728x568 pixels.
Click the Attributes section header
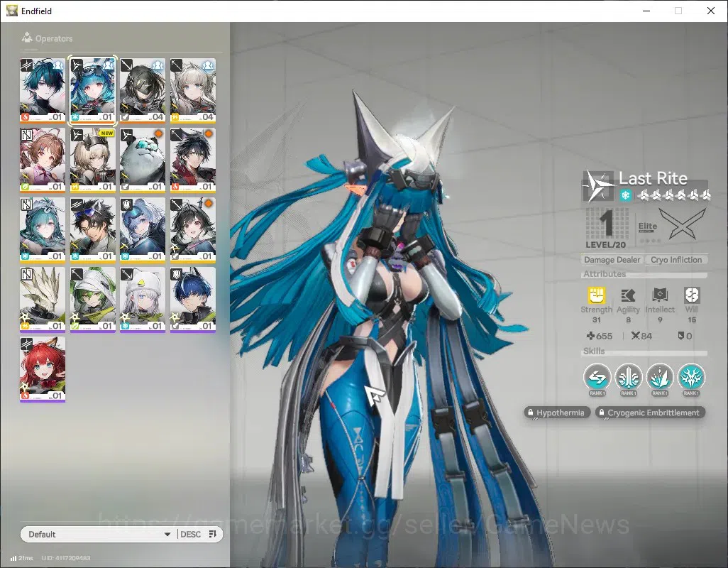[x=605, y=274]
